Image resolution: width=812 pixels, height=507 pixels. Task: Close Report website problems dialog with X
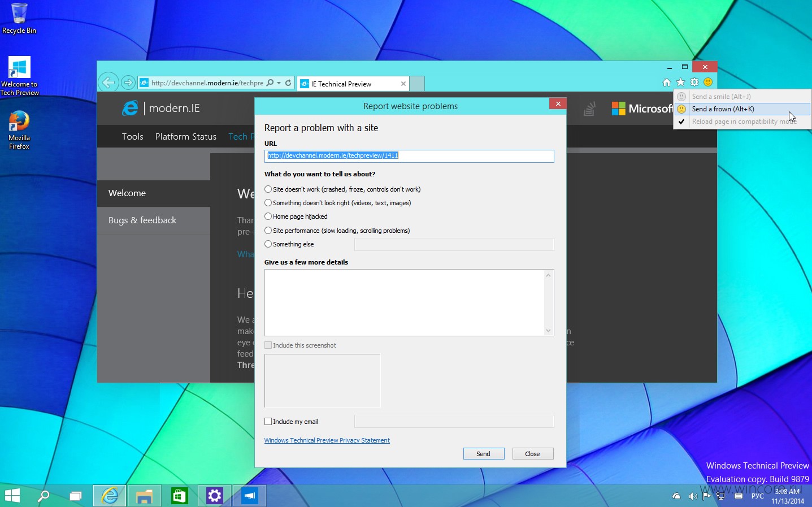pyautogui.click(x=558, y=103)
